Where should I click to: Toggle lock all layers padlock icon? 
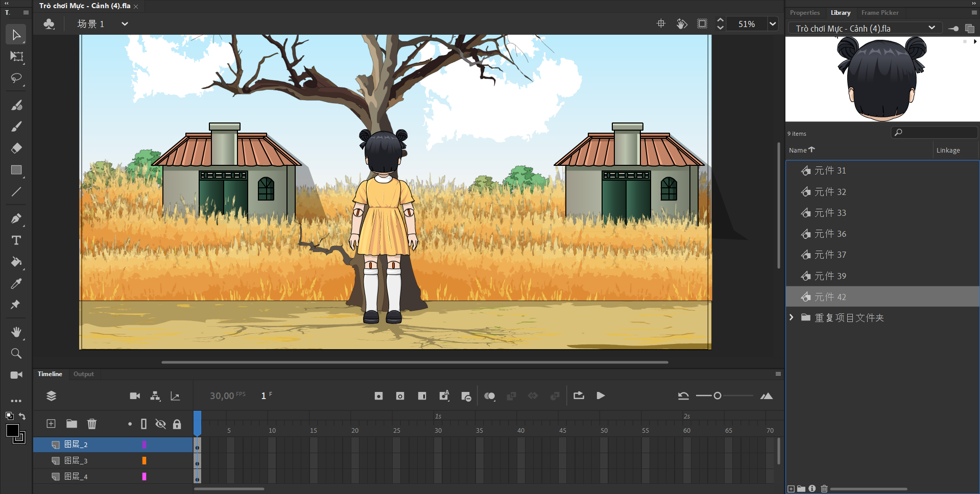point(177,424)
